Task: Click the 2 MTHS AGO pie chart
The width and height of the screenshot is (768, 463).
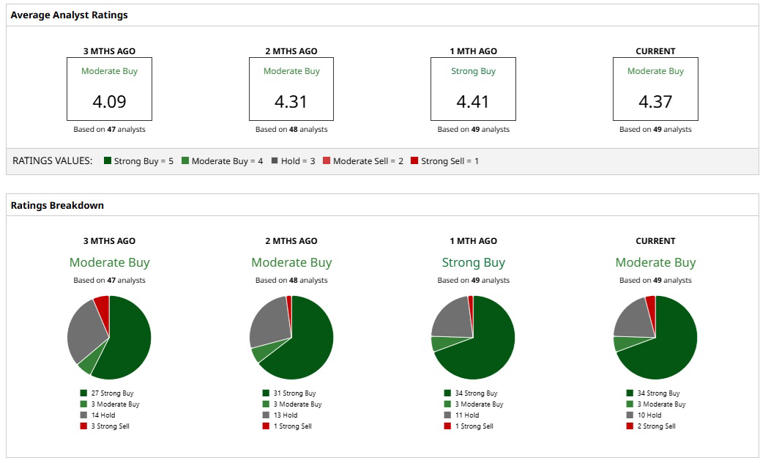Action: click(291, 338)
